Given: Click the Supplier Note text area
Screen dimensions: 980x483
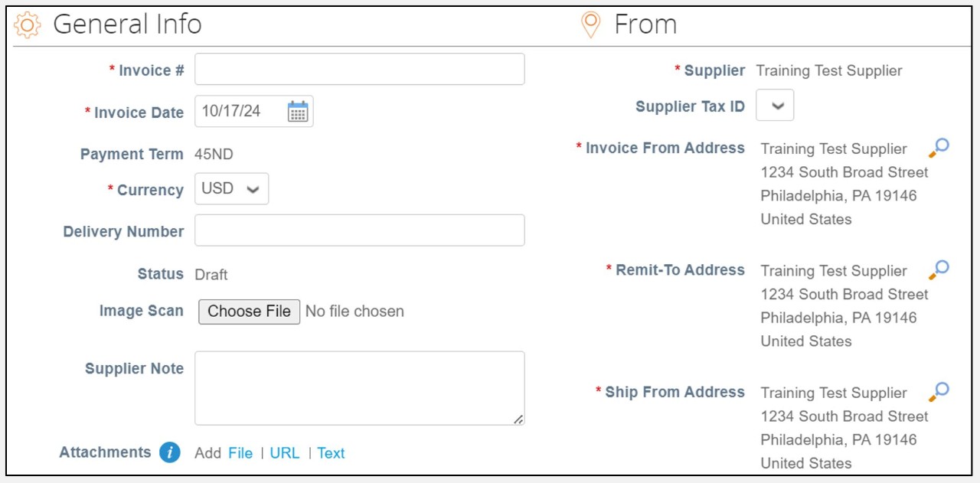Looking at the screenshot, I should (359, 387).
